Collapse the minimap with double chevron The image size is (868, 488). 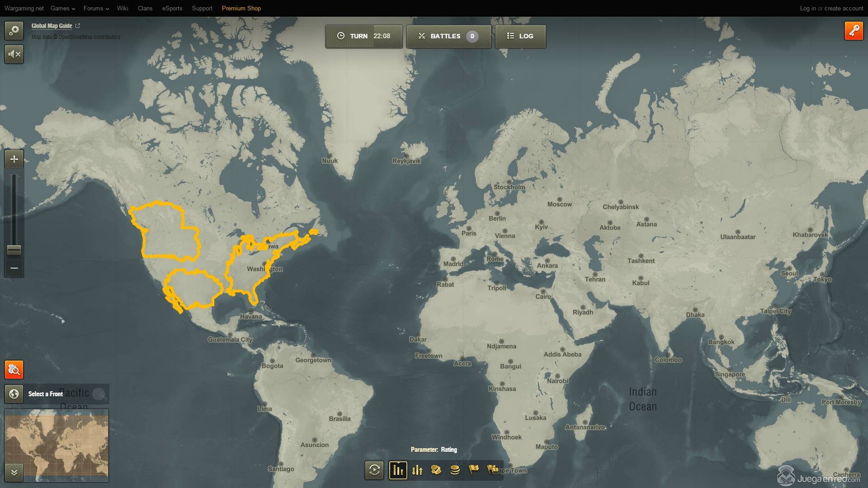14,472
